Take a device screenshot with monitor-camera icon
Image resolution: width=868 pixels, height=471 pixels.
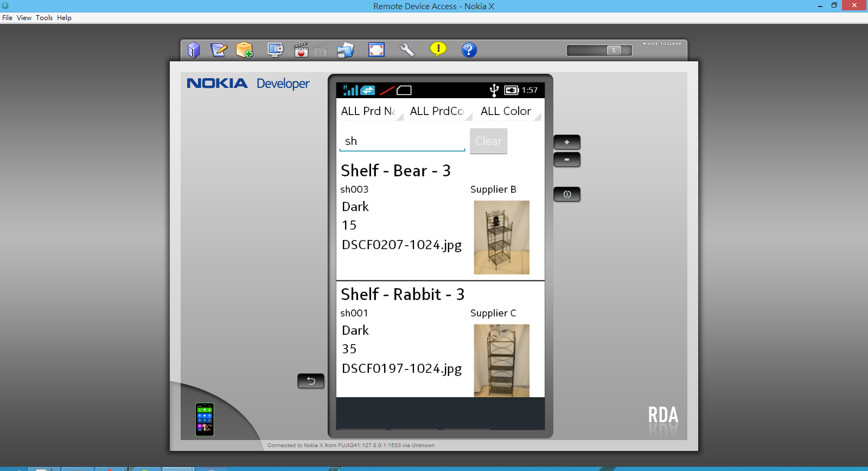tap(276, 50)
